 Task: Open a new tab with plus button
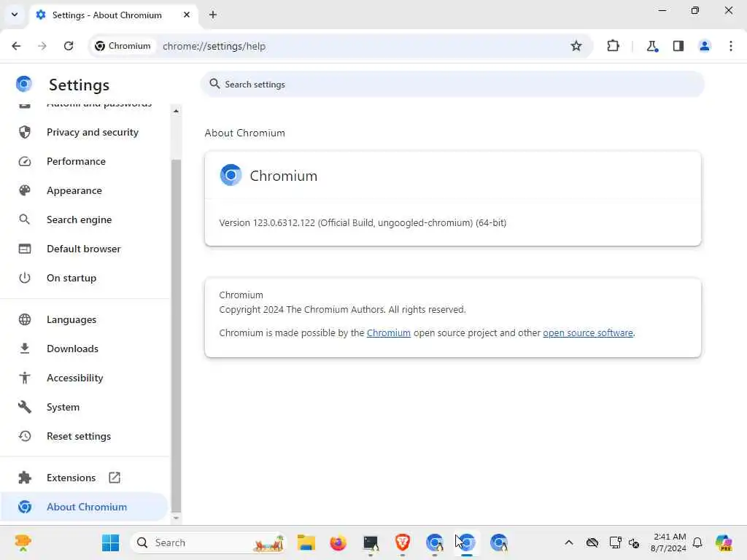click(x=213, y=15)
